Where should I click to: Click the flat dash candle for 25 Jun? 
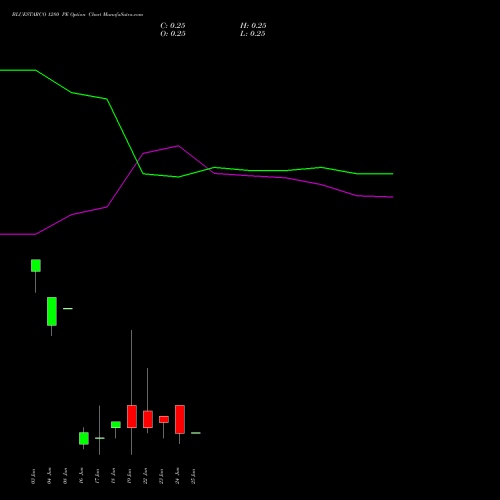[x=196, y=433]
